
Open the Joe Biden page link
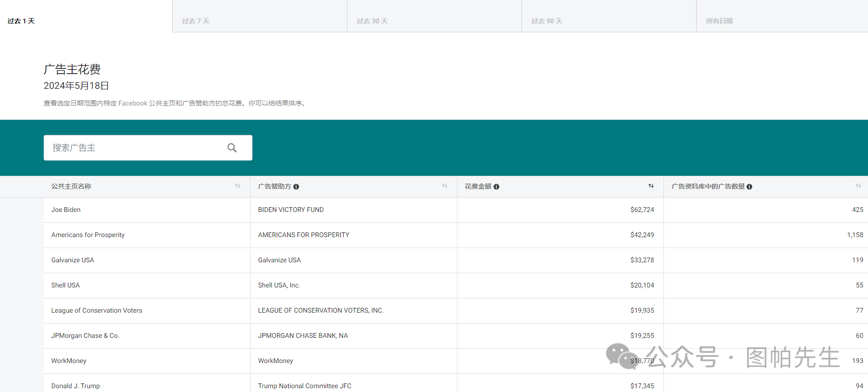[x=66, y=210]
